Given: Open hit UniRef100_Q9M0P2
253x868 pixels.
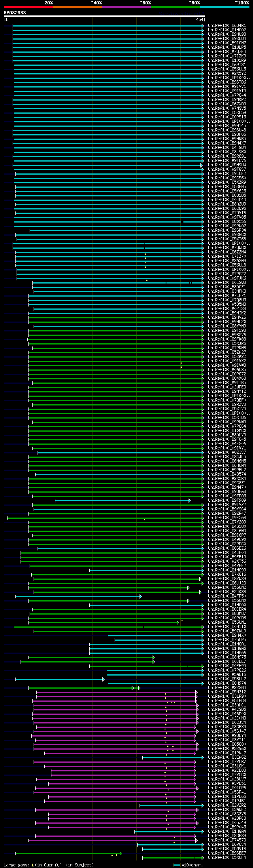Looking at the screenshot, I should click(227, 100).
